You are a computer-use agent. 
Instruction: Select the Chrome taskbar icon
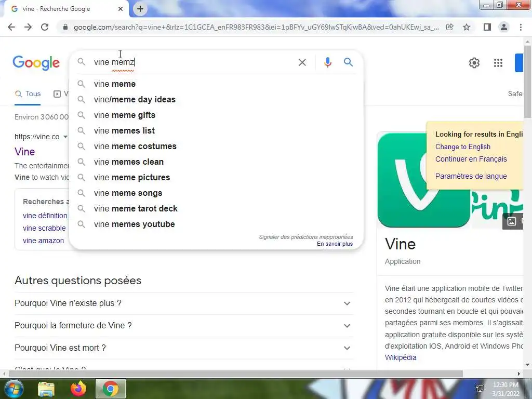(111, 389)
